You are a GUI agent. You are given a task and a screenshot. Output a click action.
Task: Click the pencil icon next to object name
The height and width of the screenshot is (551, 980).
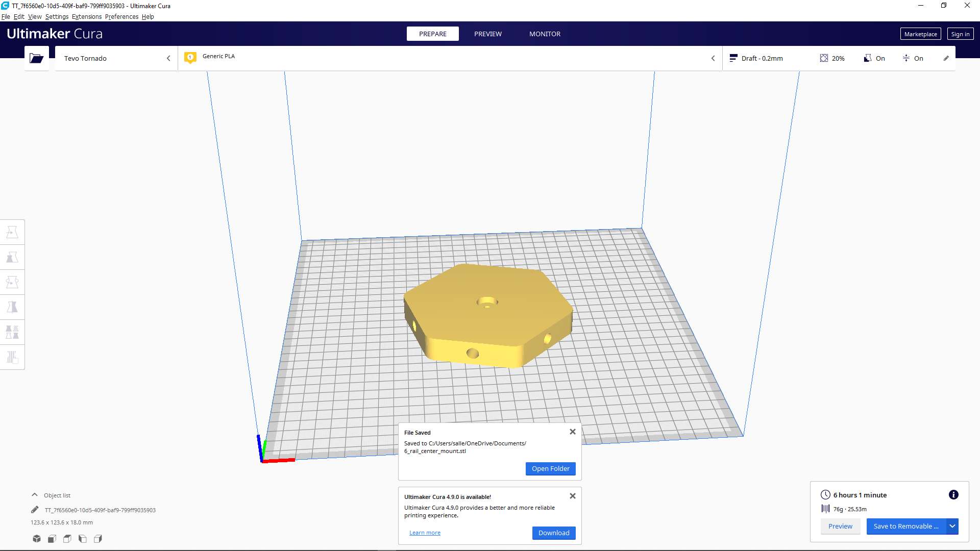point(35,510)
